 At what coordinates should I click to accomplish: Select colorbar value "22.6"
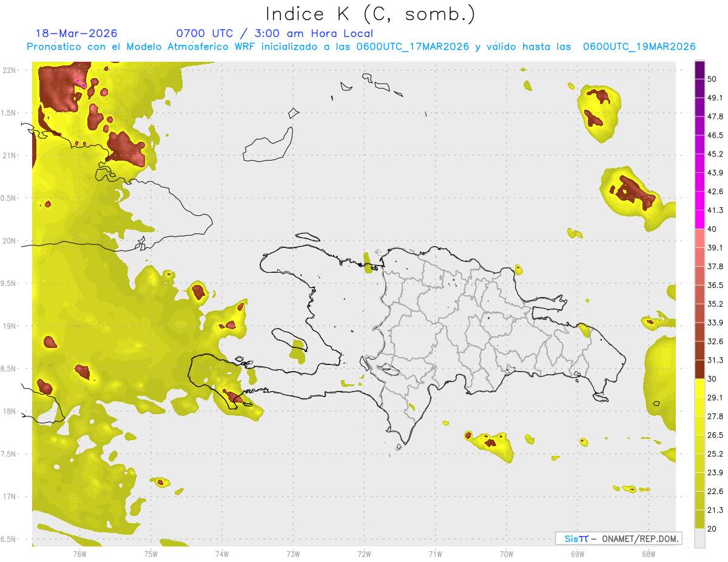click(715, 492)
